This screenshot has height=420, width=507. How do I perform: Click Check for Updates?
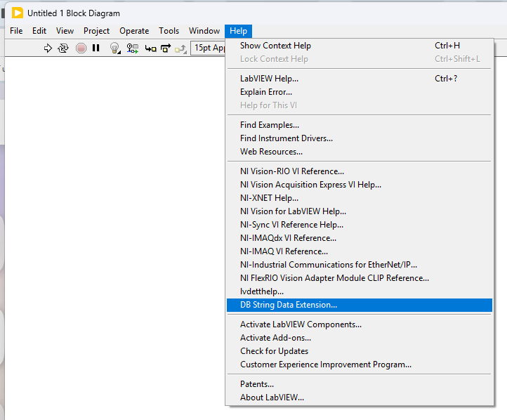(360, 351)
